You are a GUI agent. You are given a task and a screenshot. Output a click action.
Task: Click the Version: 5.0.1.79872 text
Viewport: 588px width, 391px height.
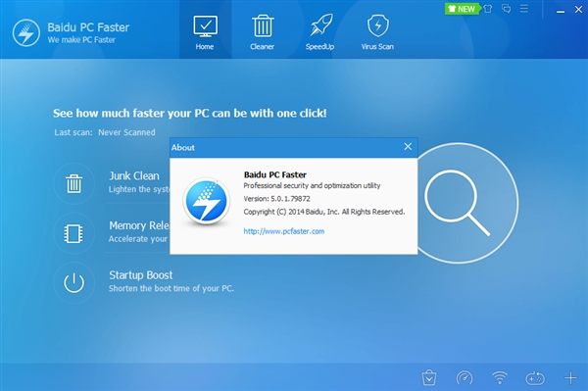coord(276,199)
